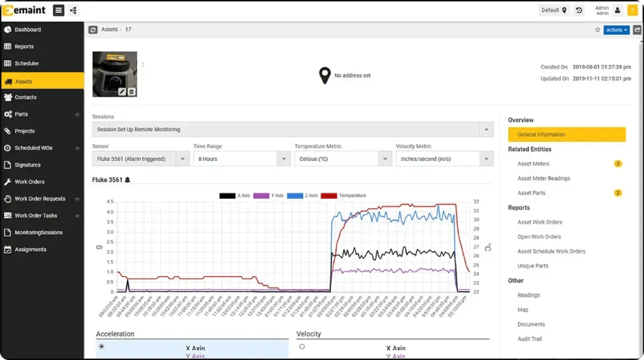This screenshot has height=360, width=644.
Task: Click the Assets breadcrumb link
Action: pos(109,30)
